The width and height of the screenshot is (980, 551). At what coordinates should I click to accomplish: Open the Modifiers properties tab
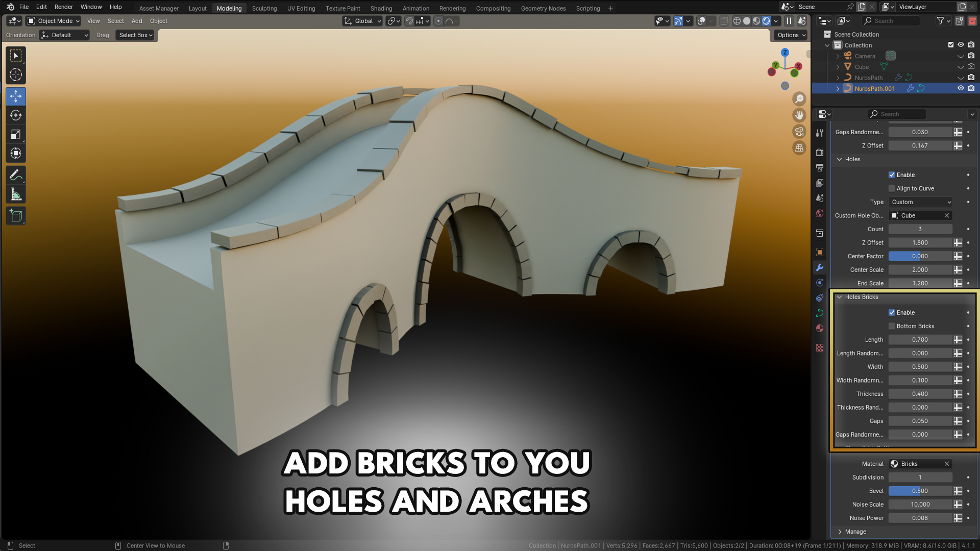pos(820,267)
